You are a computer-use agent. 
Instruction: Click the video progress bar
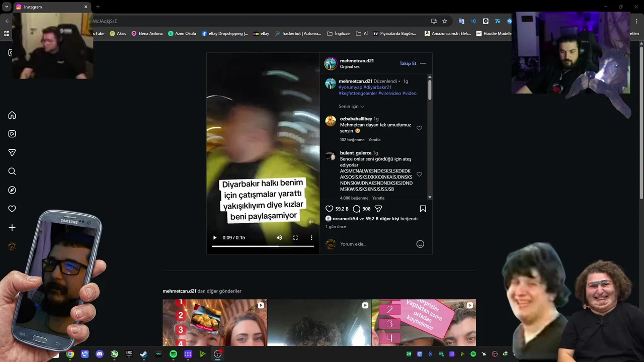(x=263, y=246)
